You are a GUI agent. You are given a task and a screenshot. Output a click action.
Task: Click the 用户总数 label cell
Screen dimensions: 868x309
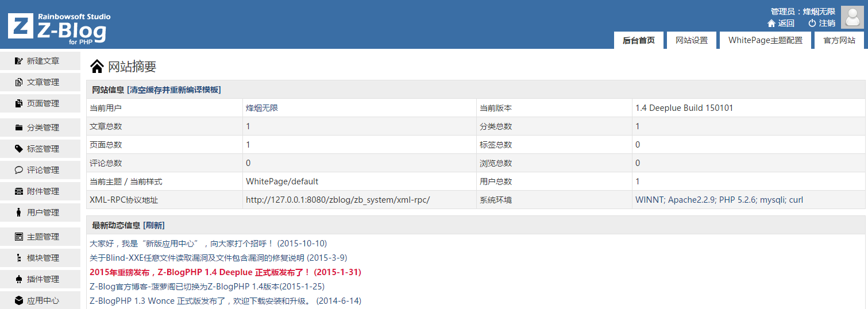click(554, 181)
